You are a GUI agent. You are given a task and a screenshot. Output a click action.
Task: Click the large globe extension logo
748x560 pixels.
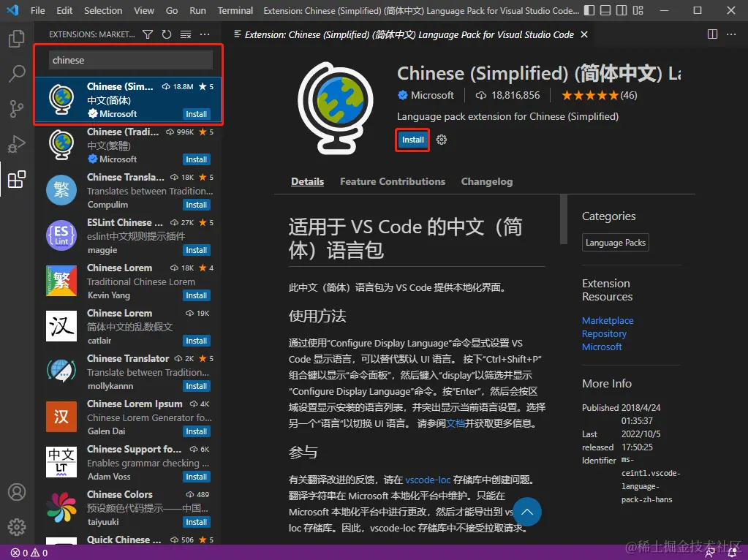[336, 107]
